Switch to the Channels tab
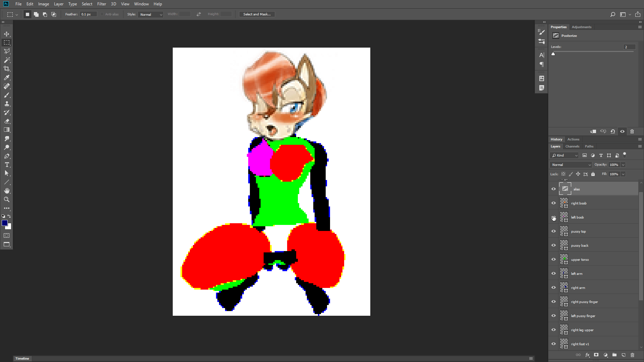The height and width of the screenshot is (362, 644). tap(572, 146)
